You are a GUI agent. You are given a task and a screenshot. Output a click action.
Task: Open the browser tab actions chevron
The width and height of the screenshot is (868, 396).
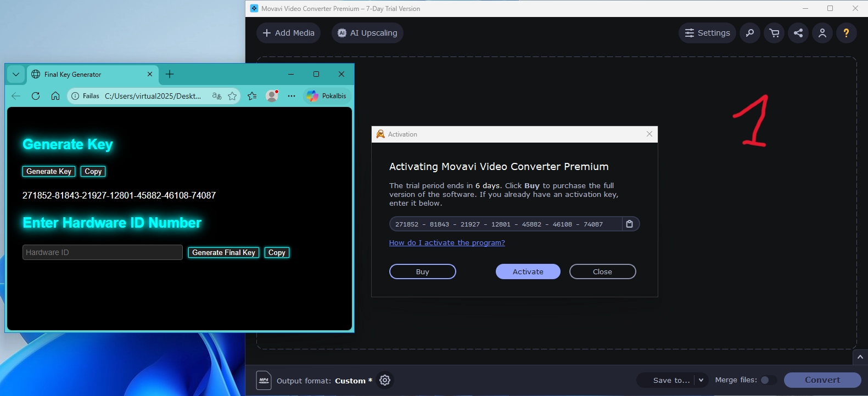coord(16,74)
